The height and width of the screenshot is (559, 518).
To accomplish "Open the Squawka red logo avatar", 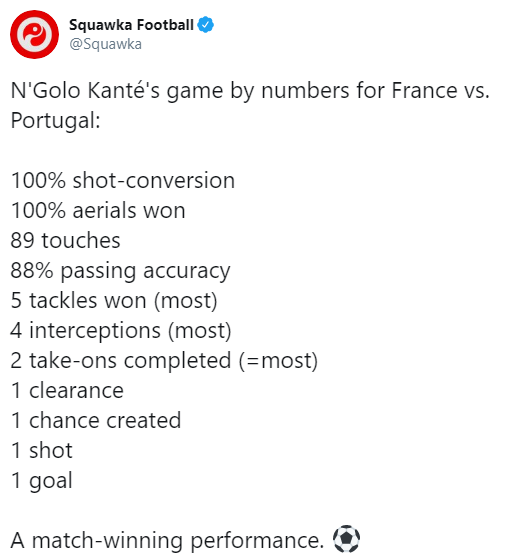I will [x=34, y=34].
